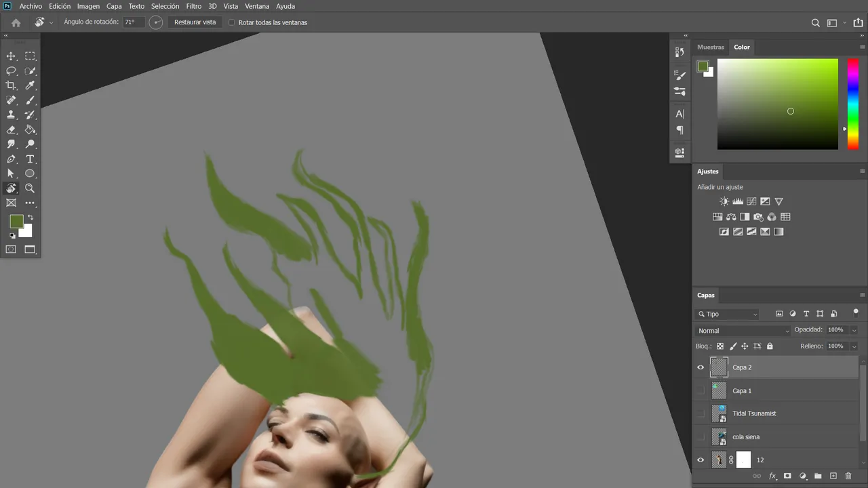Select the Eraser tool
The image size is (868, 488).
pos(11,129)
